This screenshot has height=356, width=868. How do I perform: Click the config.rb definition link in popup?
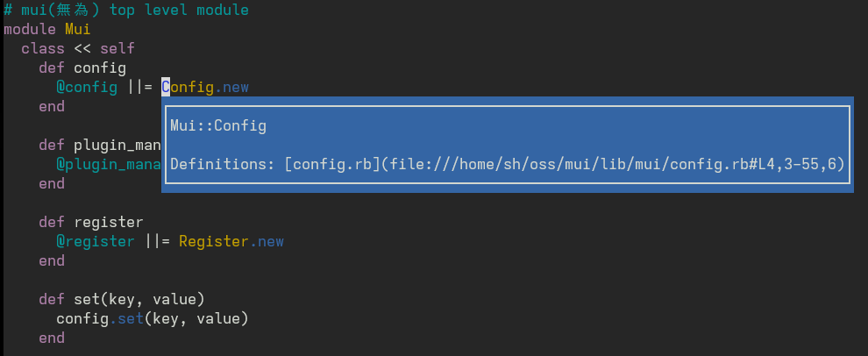pyautogui.click(x=332, y=164)
